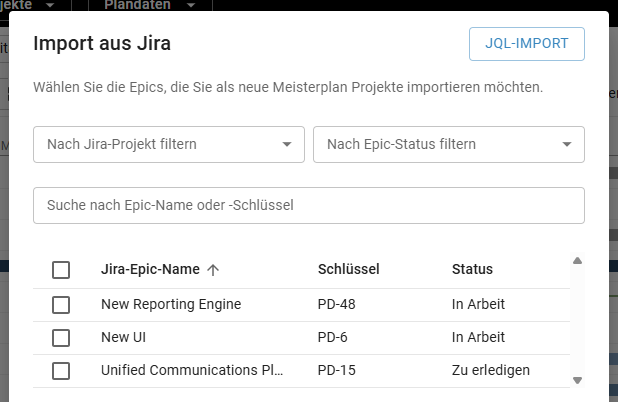
Task: Click In Arbeit status for PD-48
Action: (x=478, y=304)
